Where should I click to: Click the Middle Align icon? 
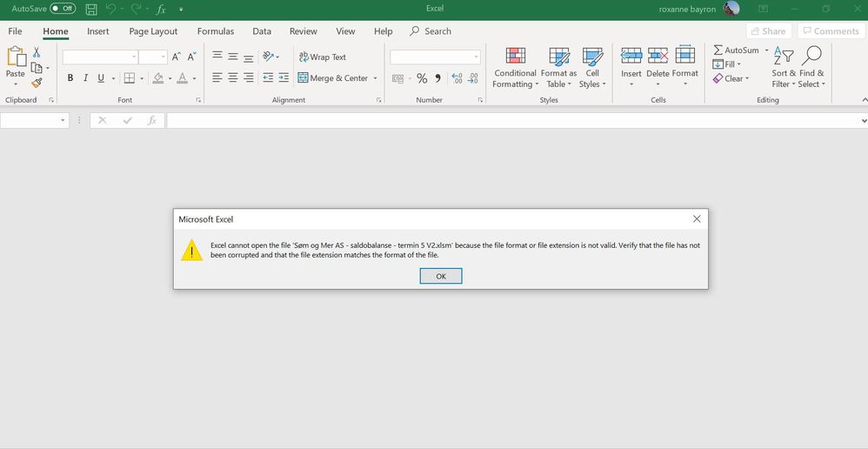[x=233, y=57]
